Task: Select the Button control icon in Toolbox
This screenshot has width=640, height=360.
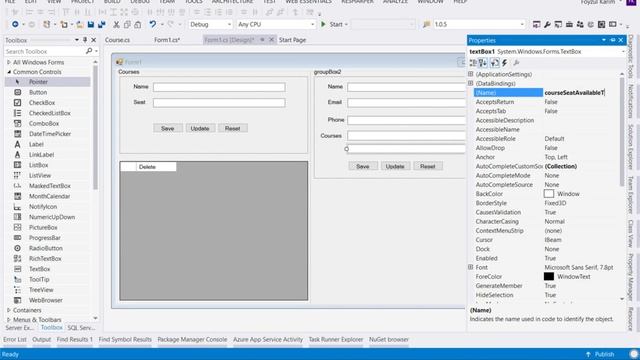Action: [18, 92]
